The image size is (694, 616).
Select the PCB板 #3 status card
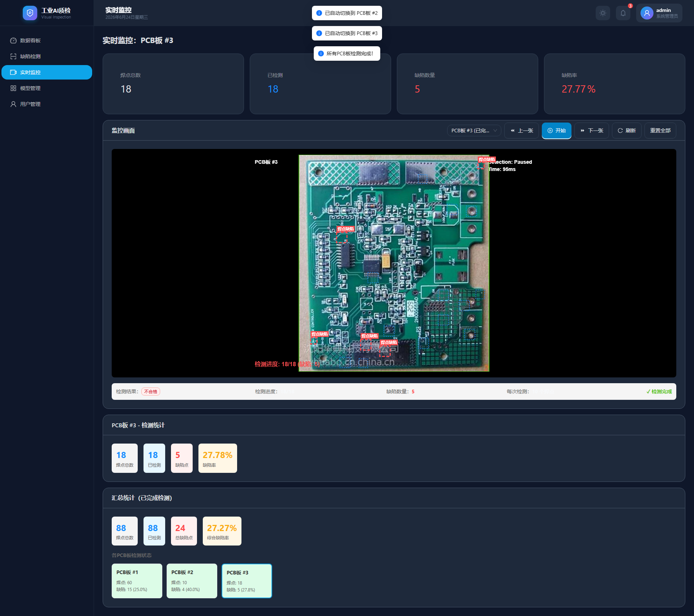click(x=247, y=581)
